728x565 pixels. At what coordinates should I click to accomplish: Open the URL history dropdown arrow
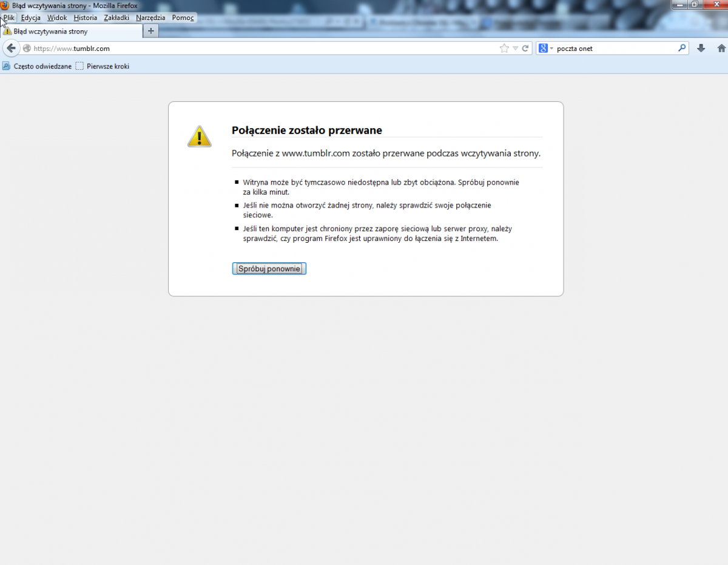(x=515, y=49)
